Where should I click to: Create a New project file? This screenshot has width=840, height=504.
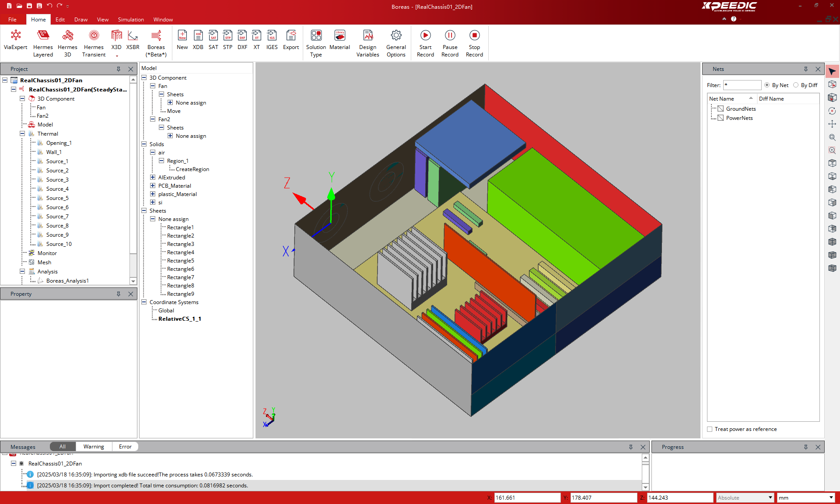[x=182, y=40]
